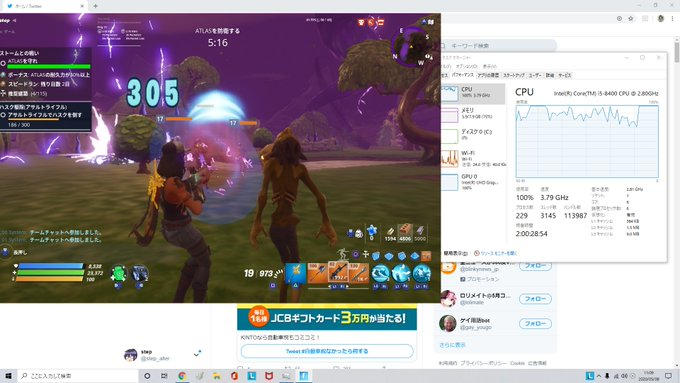Open File Explorer from the taskbar
The width and height of the screenshot is (680, 383).
216,376
